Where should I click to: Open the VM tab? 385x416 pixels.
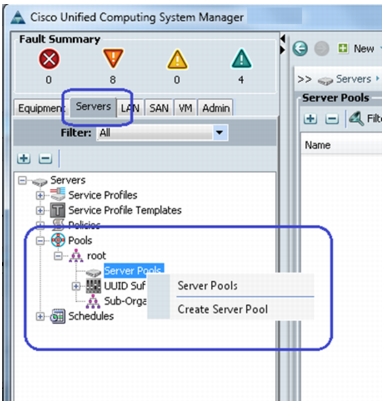coord(185,108)
